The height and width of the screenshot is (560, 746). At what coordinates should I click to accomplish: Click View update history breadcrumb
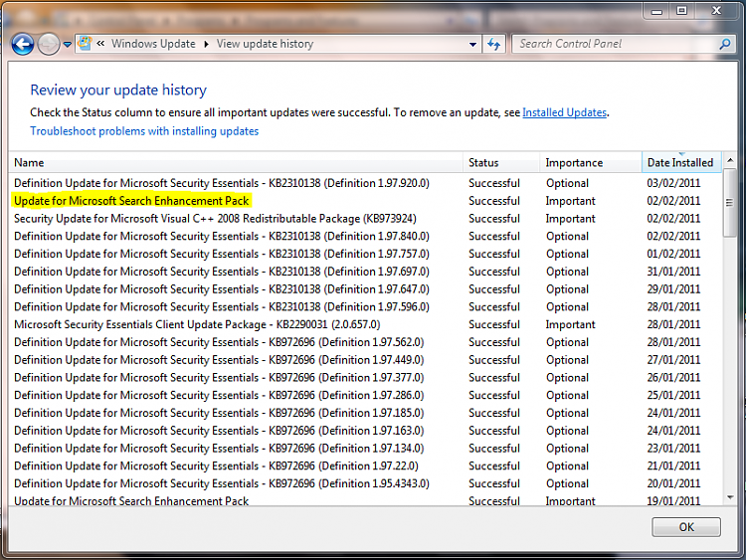tap(265, 44)
